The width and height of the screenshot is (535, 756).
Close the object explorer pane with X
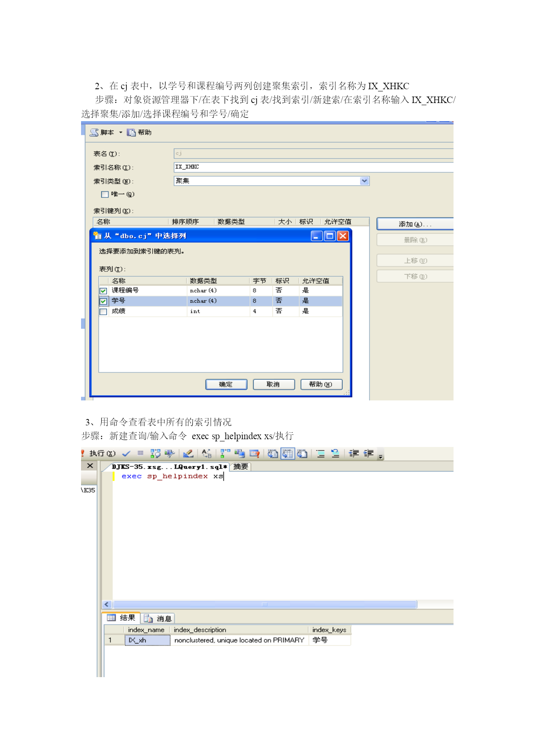pyautogui.click(x=90, y=465)
